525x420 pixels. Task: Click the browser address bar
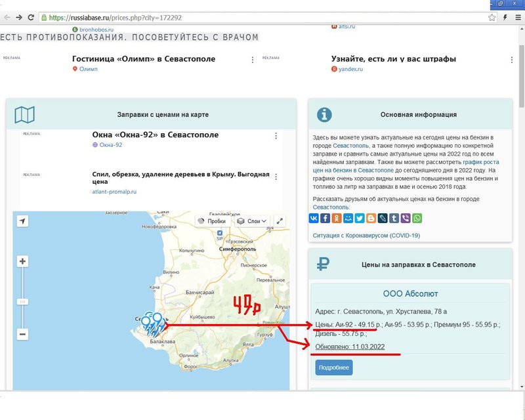pyautogui.click(x=268, y=18)
